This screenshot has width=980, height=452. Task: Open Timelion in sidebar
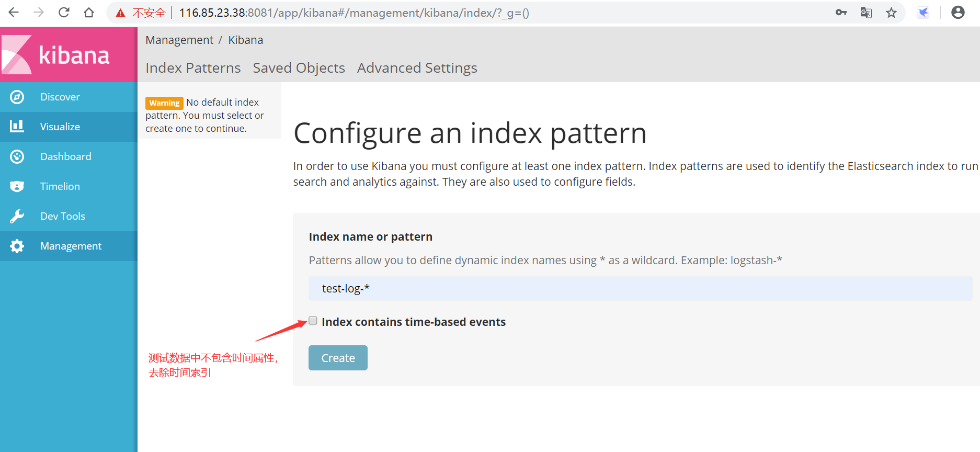click(x=69, y=186)
